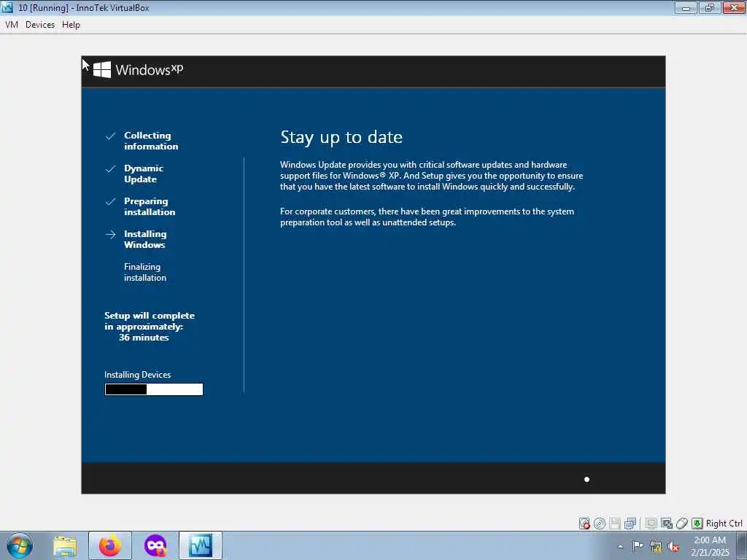Switch to Firefox in the taskbar
This screenshot has width=747, height=560.
pyautogui.click(x=110, y=545)
